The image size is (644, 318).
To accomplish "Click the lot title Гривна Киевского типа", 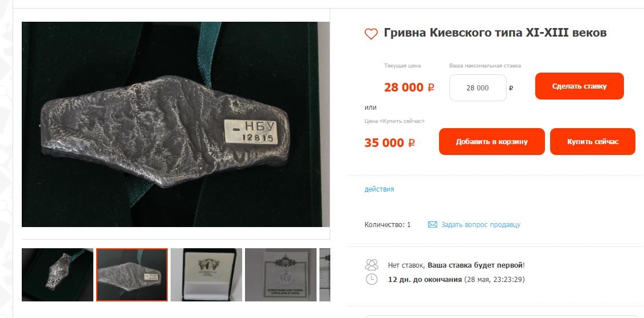I will coord(495,33).
